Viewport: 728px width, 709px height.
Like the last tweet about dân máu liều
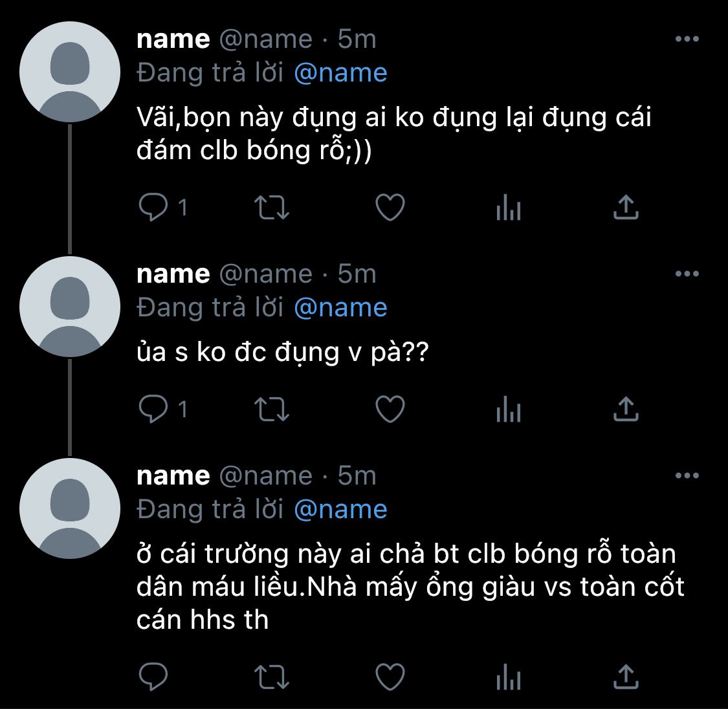pos(390,677)
